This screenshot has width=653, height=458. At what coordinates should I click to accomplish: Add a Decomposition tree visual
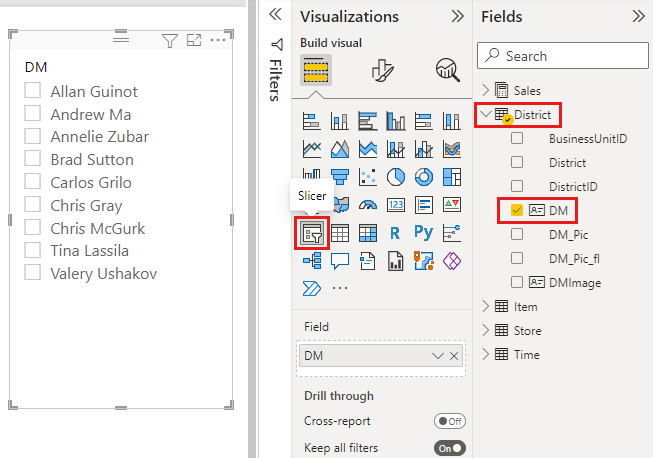coord(312,261)
